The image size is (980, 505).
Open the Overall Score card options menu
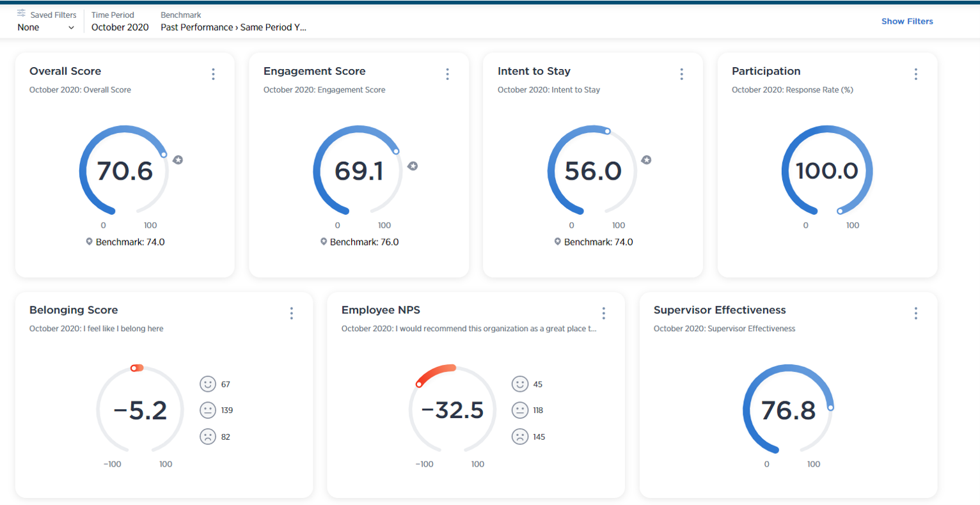click(x=213, y=74)
